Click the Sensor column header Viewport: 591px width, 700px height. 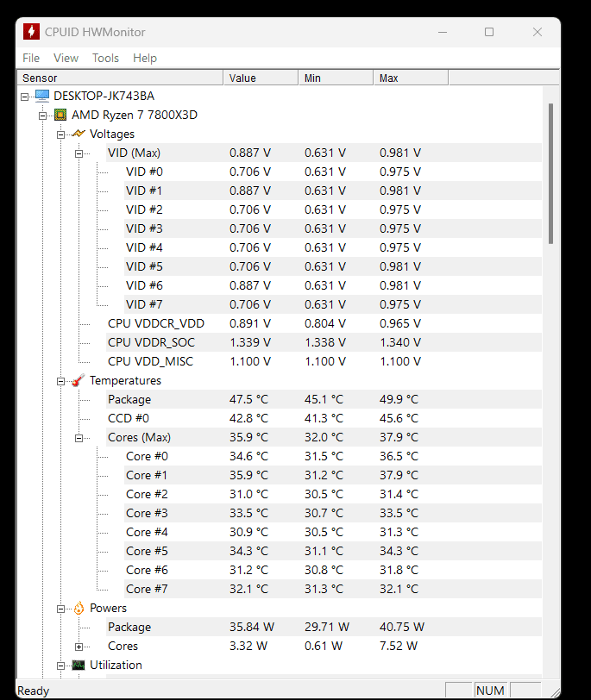coord(120,78)
